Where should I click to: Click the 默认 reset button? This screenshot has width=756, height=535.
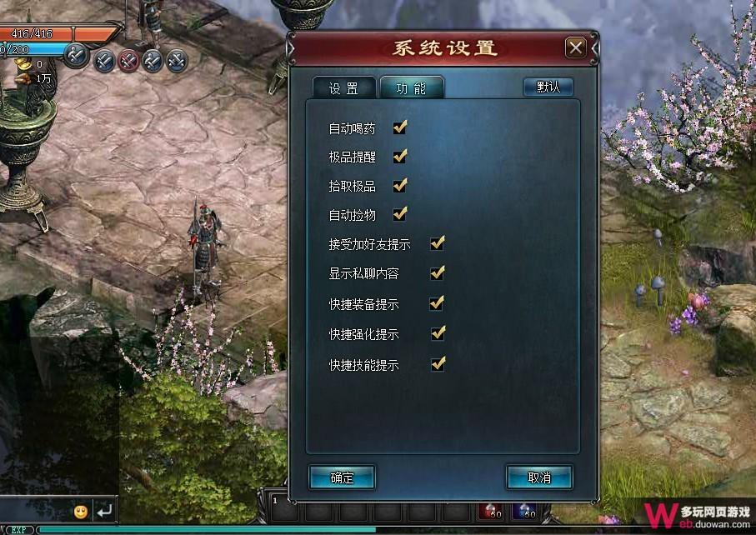tap(548, 87)
